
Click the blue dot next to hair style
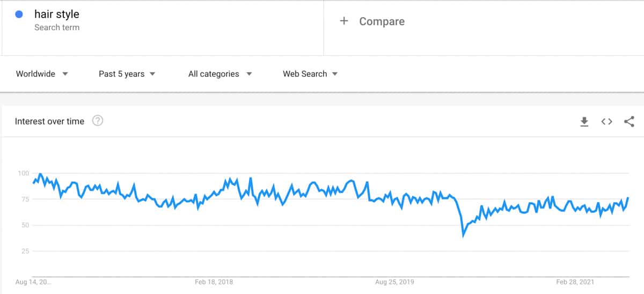click(19, 15)
